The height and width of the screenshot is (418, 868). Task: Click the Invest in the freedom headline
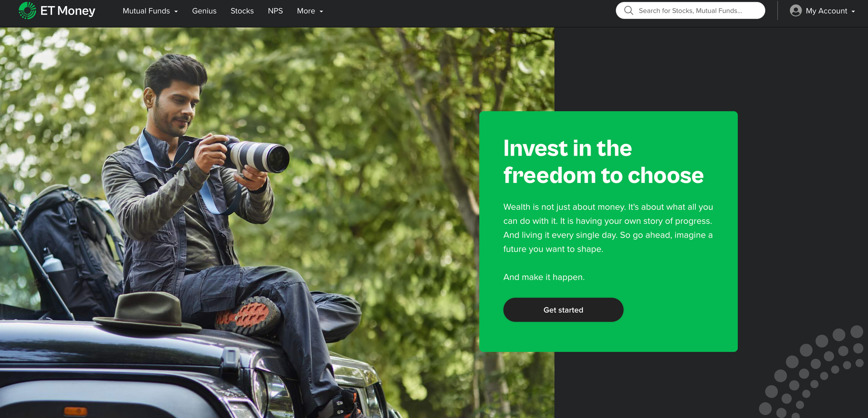pyautogui.click(x=603, y=162)
